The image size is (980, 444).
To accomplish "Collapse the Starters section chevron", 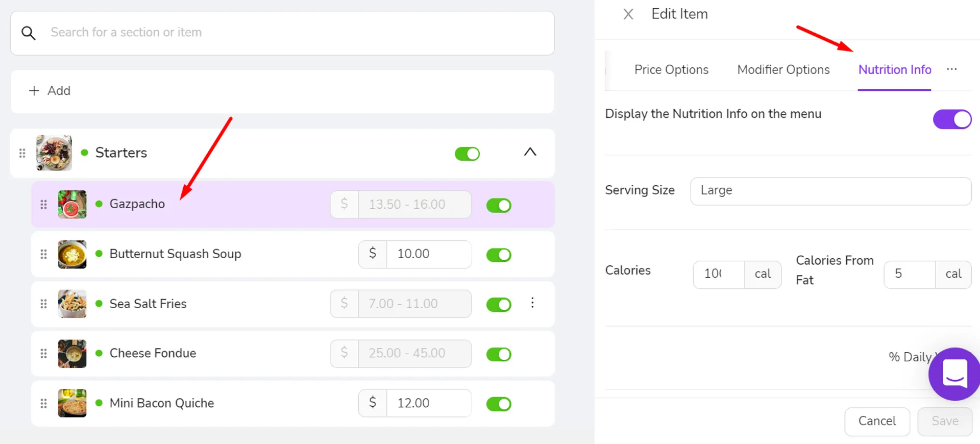I will pyautogui.click(x=530, y=152).
